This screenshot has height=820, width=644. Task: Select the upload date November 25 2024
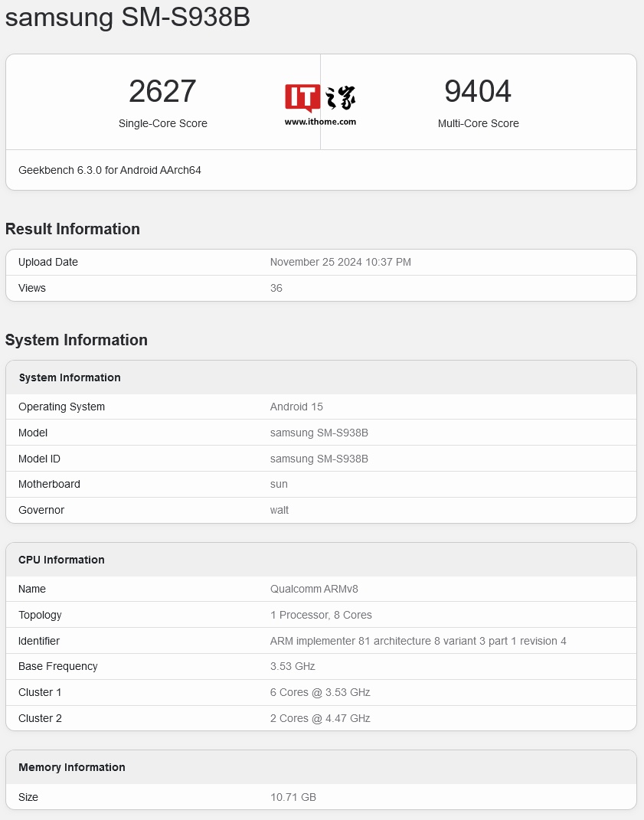coord(340,262)
